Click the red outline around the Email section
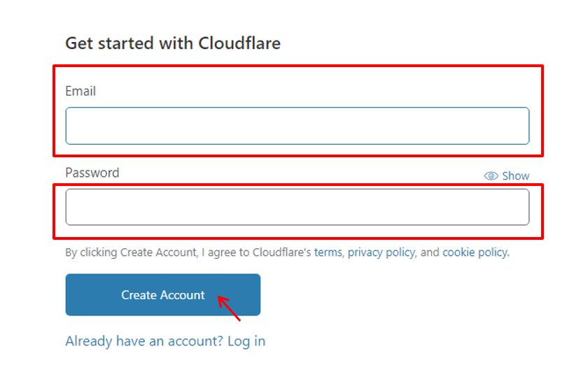Screen dimensions: 588x365 298,66
